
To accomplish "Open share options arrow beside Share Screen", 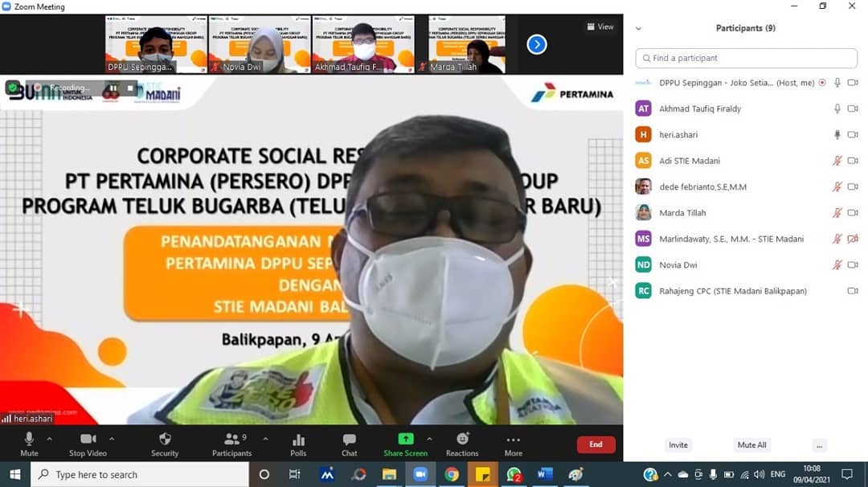I will (429, 439).
